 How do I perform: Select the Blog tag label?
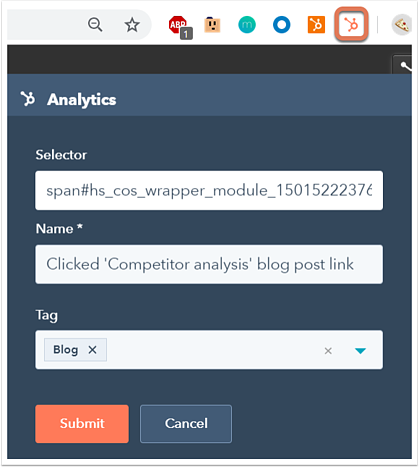pyautogui.click(x=66, y=350)
